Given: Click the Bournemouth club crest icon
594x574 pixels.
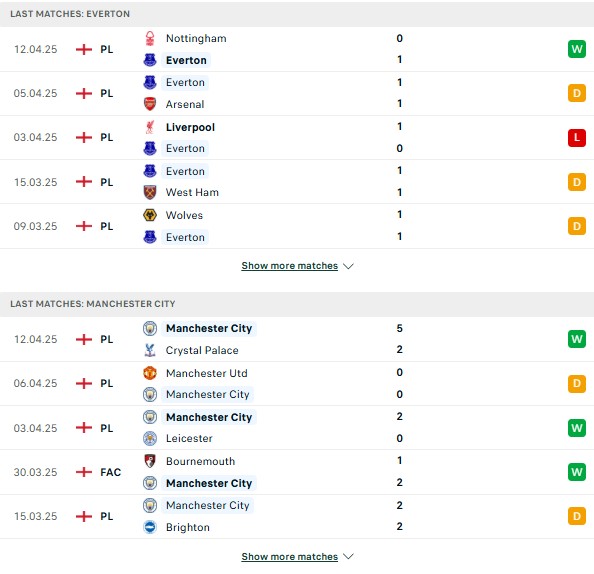Looking at the screenshot, I should (150, 461).
